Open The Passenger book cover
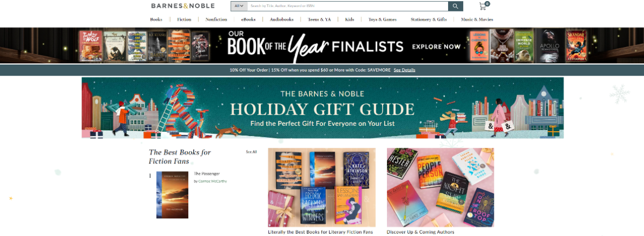Screen dimensions: 644x236 click(172, 195)
